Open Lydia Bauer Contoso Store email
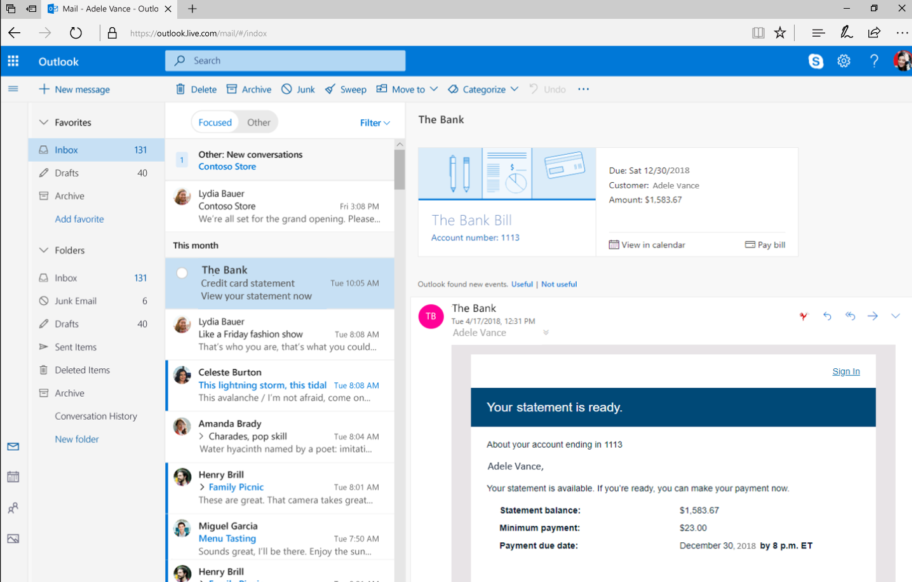Screen dimensions: 912x582 (280, 206)
